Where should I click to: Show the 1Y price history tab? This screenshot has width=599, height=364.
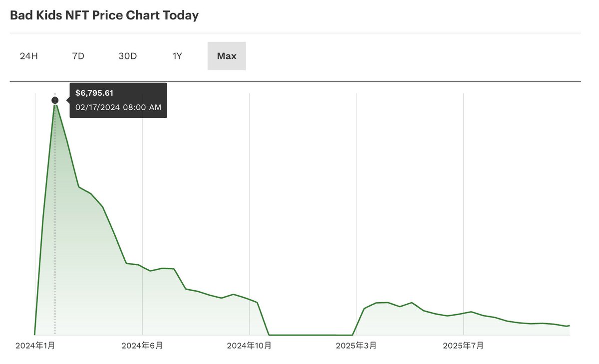(x=177, y=56)
